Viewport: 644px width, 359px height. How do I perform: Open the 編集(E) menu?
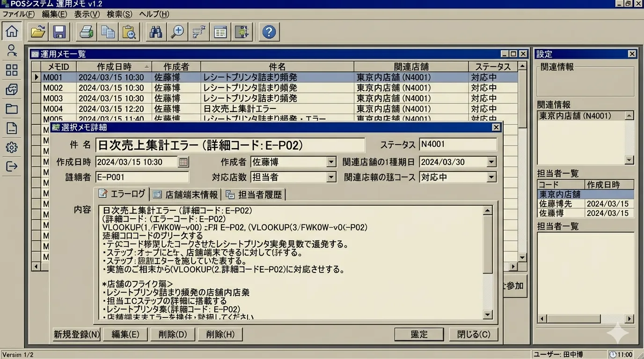55,14
